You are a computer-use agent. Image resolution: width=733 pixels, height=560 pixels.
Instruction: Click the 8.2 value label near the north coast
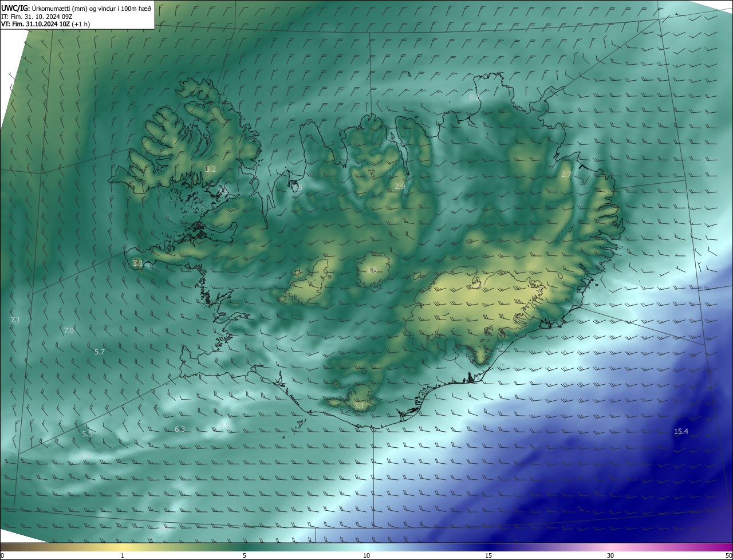pos(474,97)
